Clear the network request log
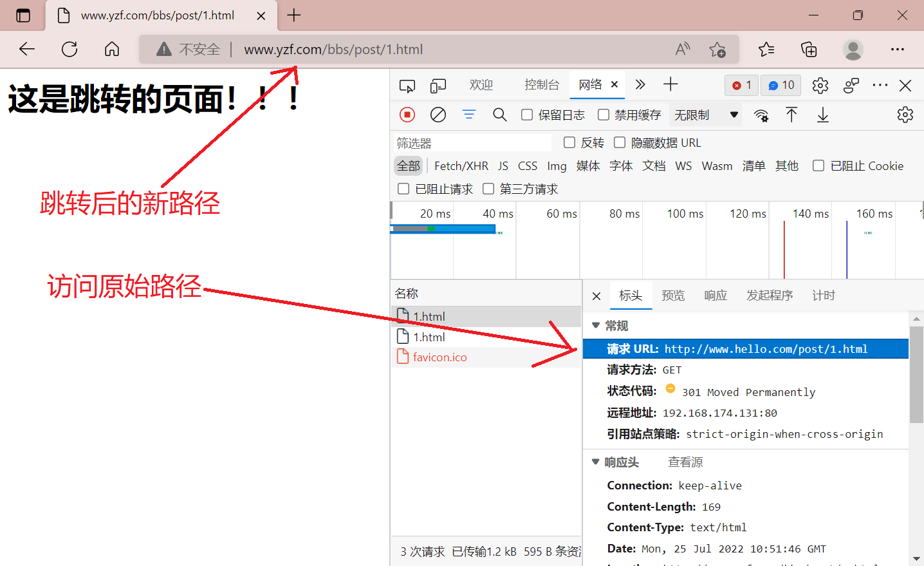The image size is (924, 566). tap(438, 114)
